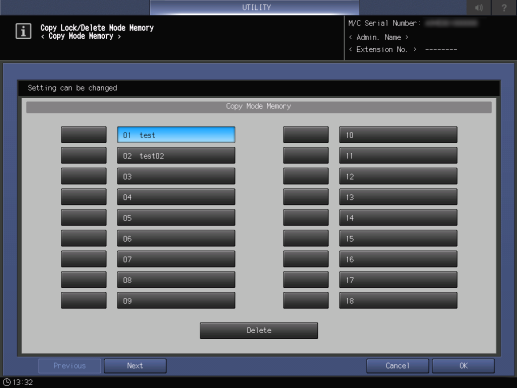Image resolution: width=517 pixels, height=388 pixels.
Task: Select memory slot 03
Action: click(x=176, y=176)
